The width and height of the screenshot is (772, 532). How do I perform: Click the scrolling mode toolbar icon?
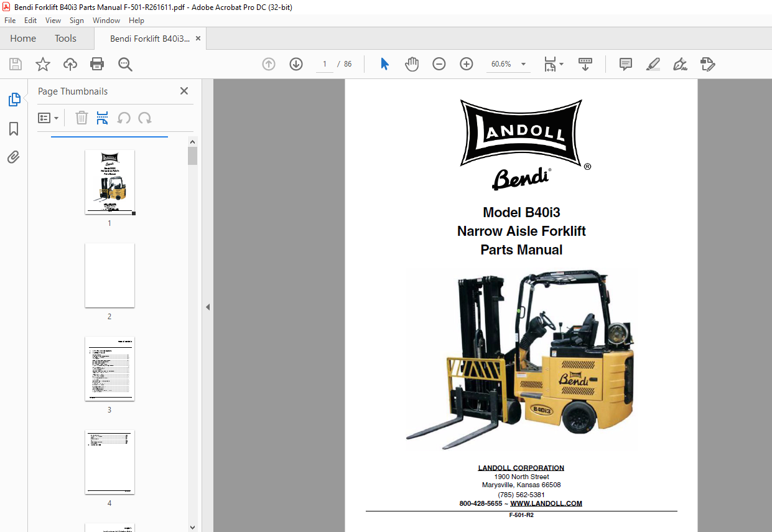(585, 64)
